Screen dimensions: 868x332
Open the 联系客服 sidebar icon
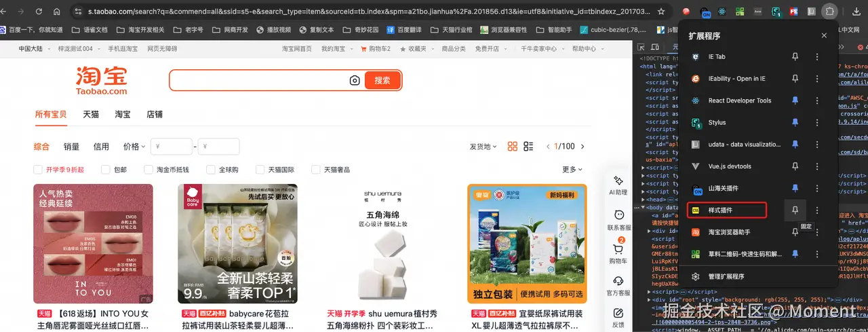(x=618, y=220)
